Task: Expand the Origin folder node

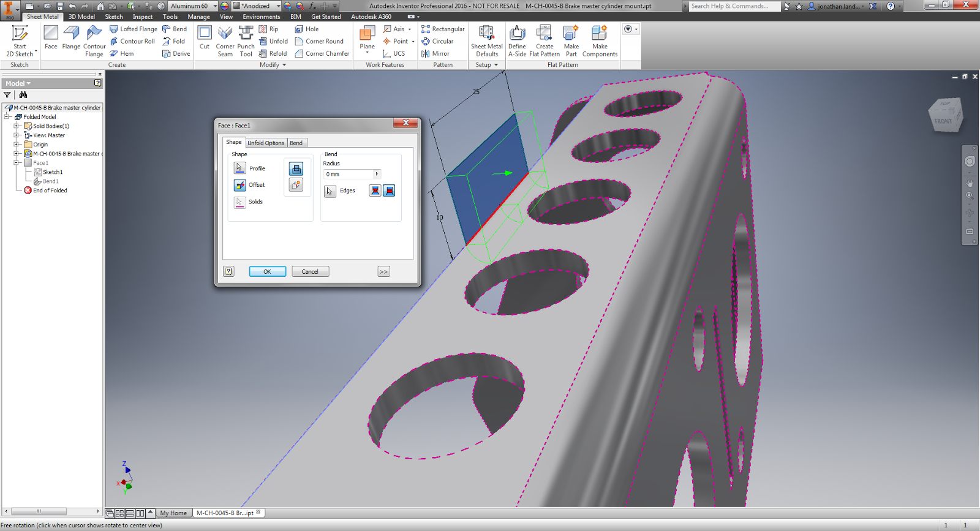Action: point(17,145)
